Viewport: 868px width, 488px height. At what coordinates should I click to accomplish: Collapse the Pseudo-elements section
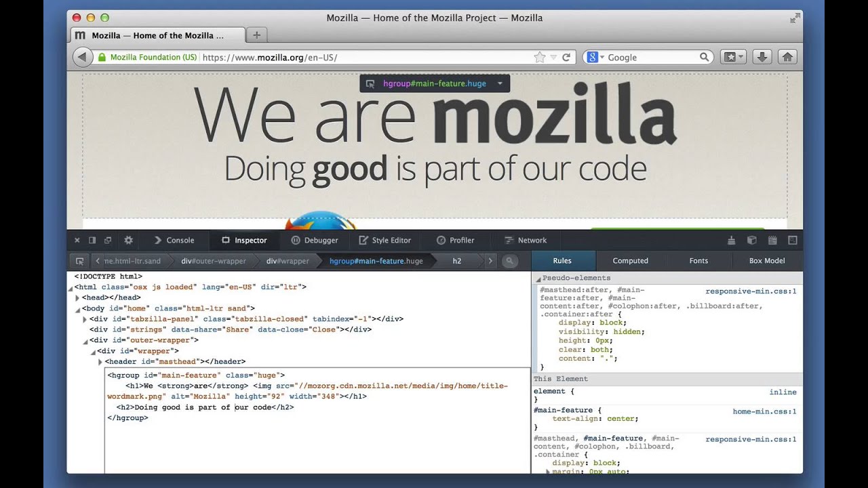[538, 279]
